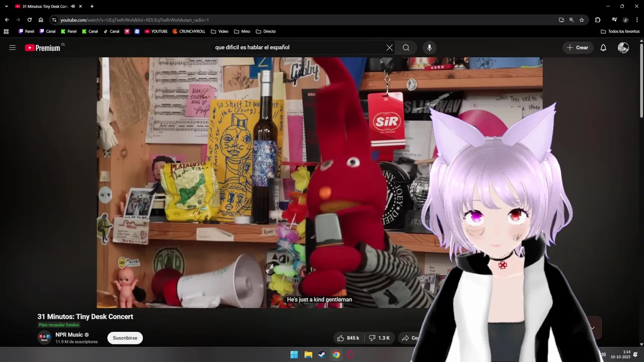
Task: Click the video title 31 Minutos: Tiny Desk Concert
Action: [85, 317]
